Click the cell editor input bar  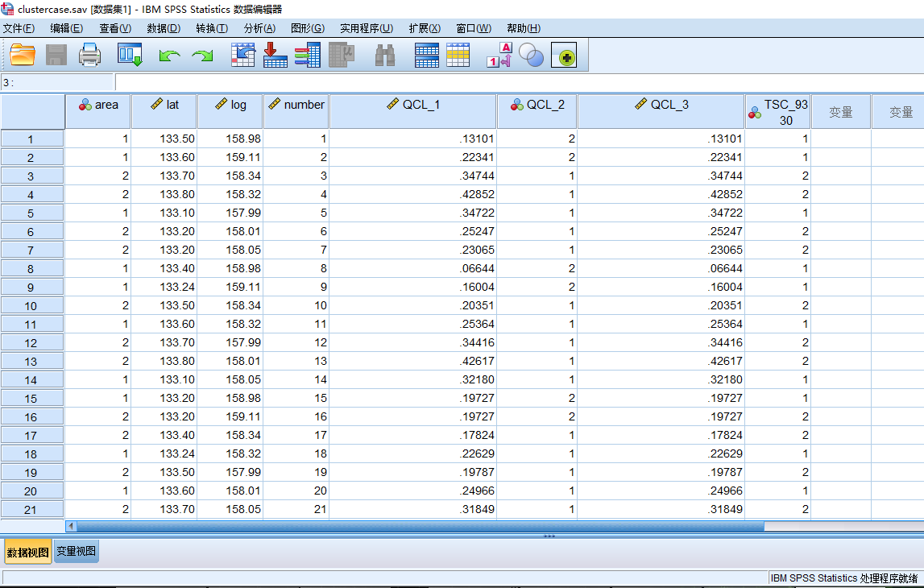519,82
